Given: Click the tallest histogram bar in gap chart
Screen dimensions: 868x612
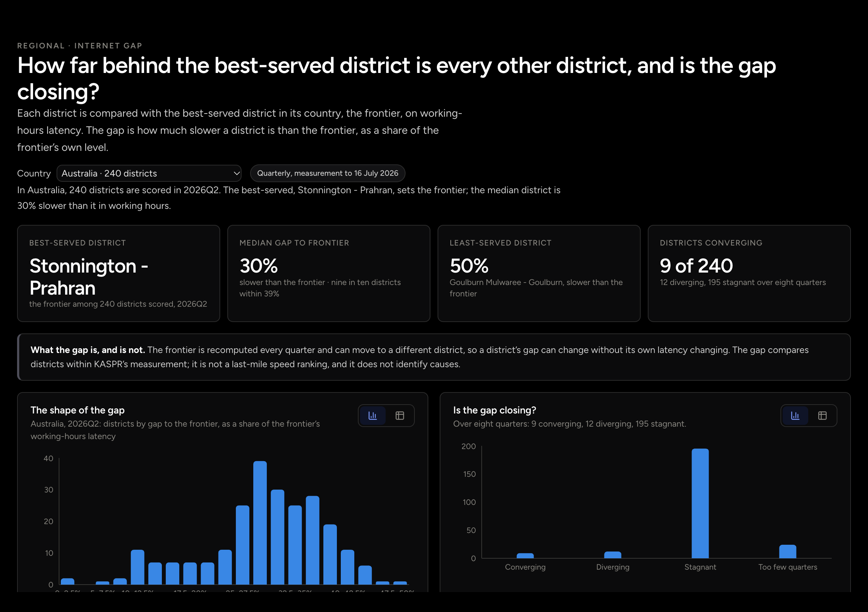Looking at the screenshot, I should (x=260, y=523).
